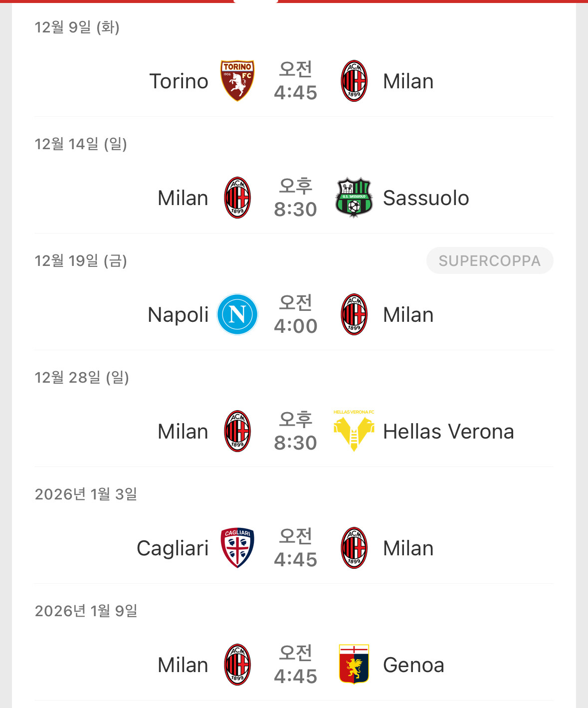588x708 pixels.
Task: Tap the Genoa griffin crest
Action: 354,664
